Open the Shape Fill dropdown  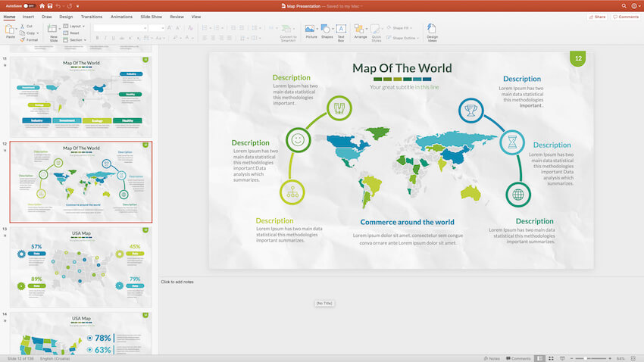(404, 27)
